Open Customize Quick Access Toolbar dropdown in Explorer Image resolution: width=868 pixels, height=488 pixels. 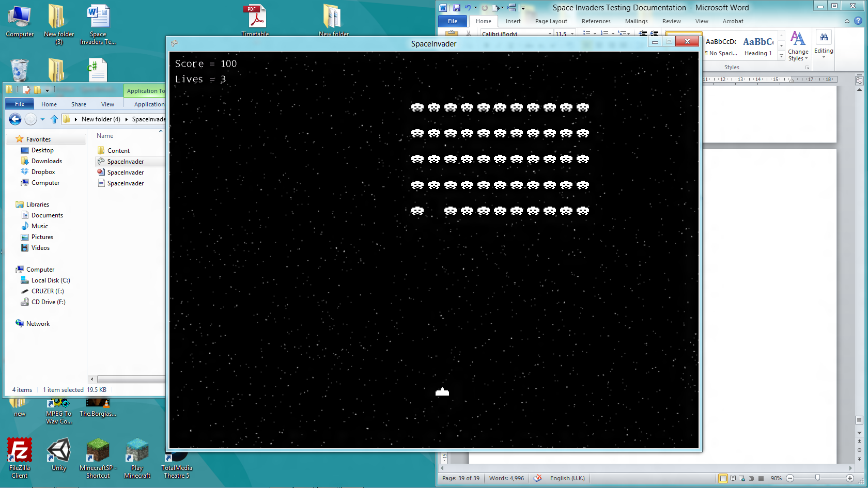pos(47,90)
